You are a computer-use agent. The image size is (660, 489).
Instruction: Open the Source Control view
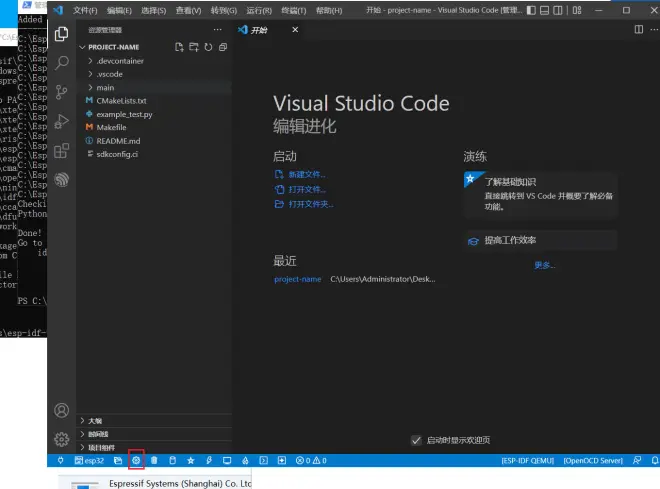(x=61, y=92)
